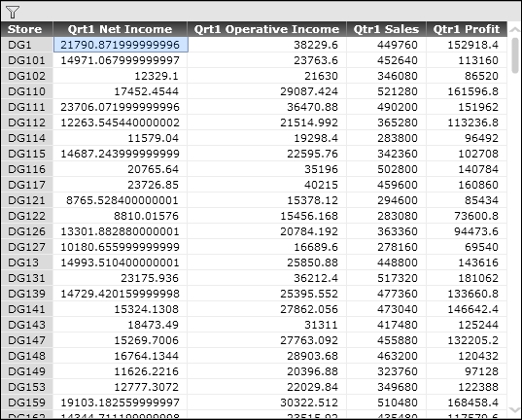Select the DG159 row header

(x=26, y=402)
